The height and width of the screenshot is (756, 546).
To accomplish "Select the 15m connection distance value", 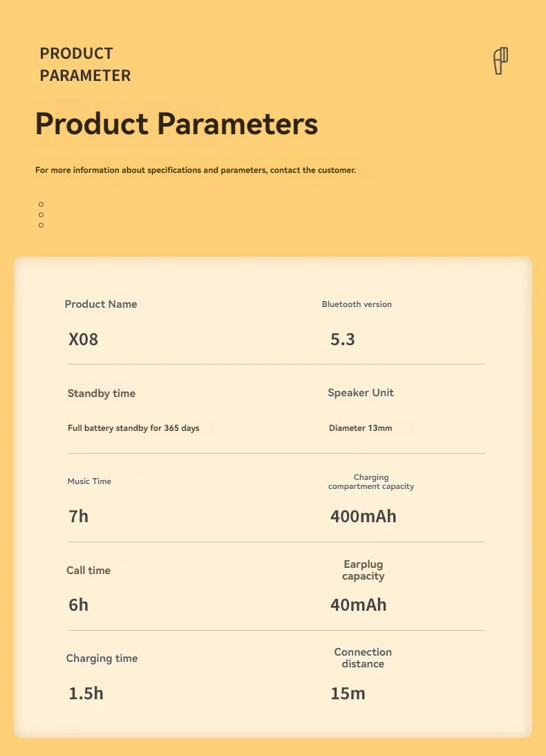I will (x=348, y=694).
